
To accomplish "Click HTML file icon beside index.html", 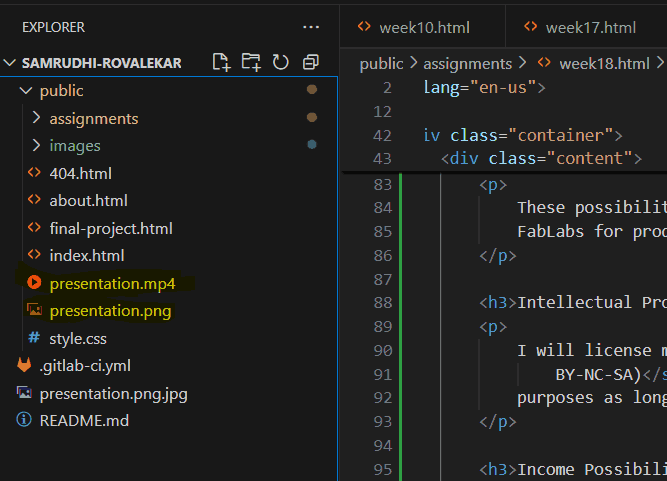I will point(34,255).
